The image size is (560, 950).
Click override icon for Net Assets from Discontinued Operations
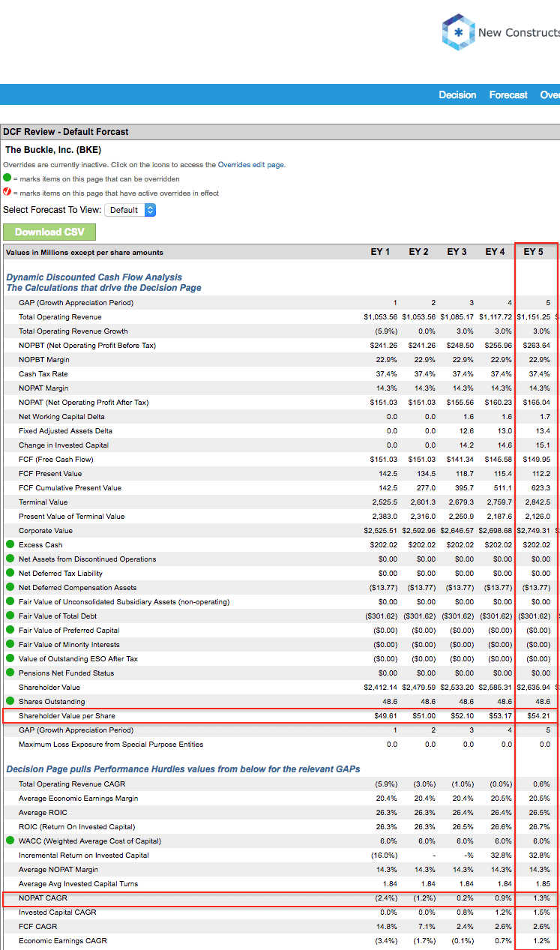[x=10, y=559]
